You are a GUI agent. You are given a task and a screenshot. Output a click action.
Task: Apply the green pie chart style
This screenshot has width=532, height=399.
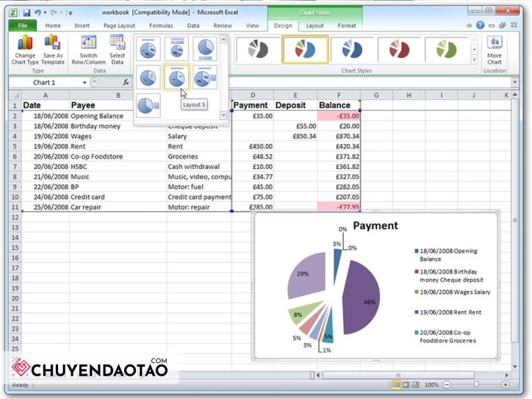coord(447,49)
